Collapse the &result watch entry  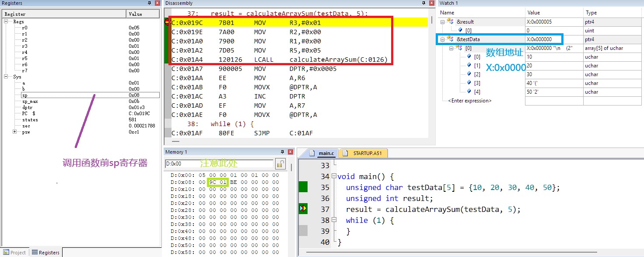coord(442,22)
